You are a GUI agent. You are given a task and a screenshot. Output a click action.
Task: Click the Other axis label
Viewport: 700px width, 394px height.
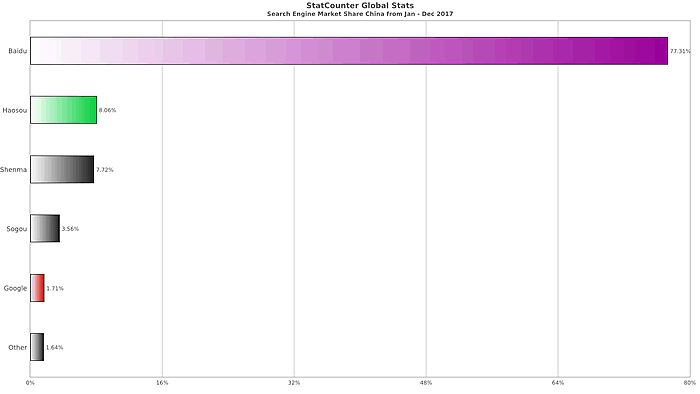(17, 347)
